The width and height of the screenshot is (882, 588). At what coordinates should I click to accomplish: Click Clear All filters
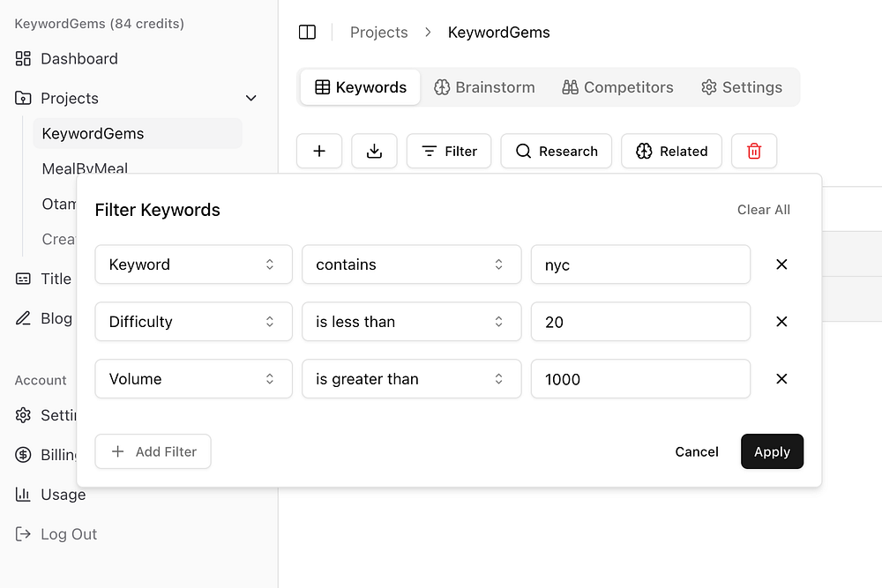(764, 210)
